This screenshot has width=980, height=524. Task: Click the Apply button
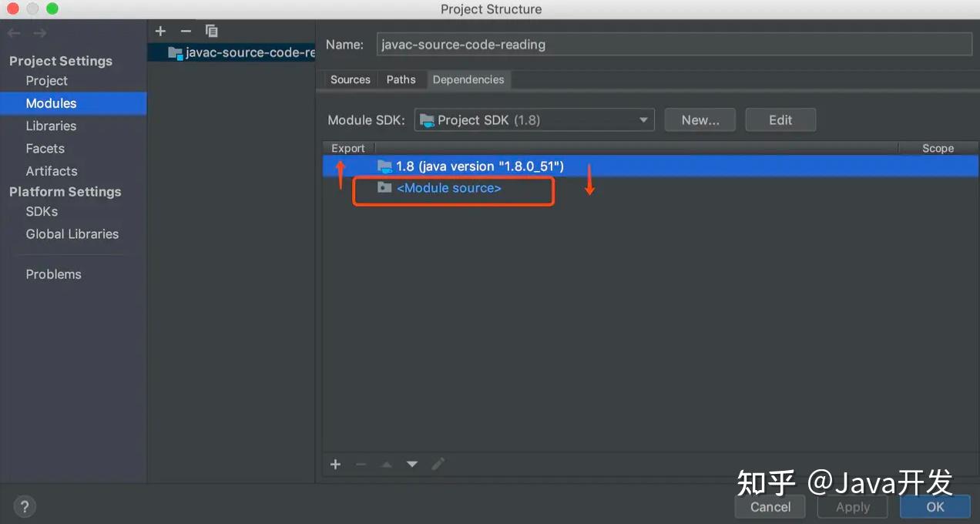click(x=852, y=507)
